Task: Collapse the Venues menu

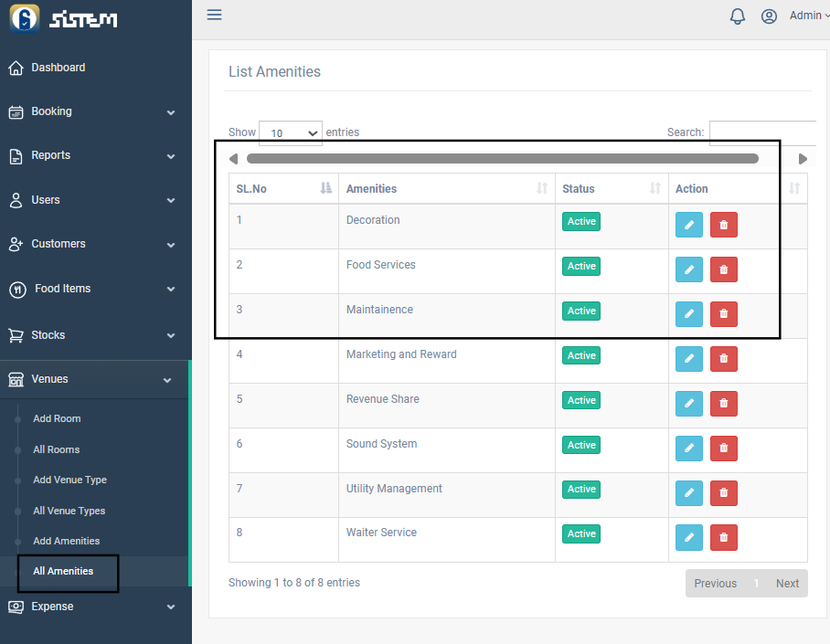Action: tap(94, 379)
